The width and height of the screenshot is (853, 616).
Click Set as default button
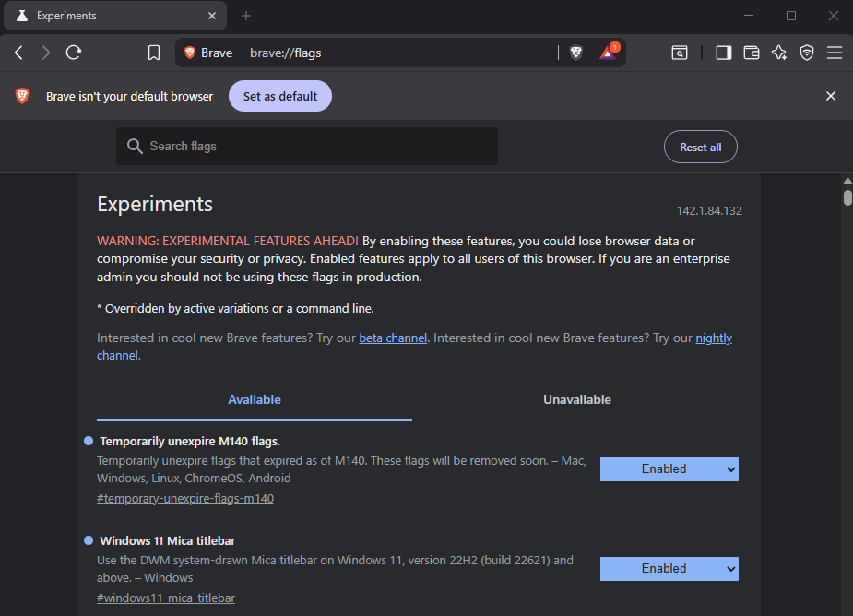tap(280, 96)
